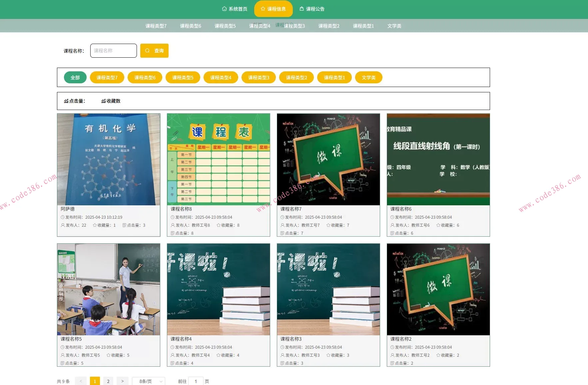Open the course titled 课程名称6

(401, 209)
